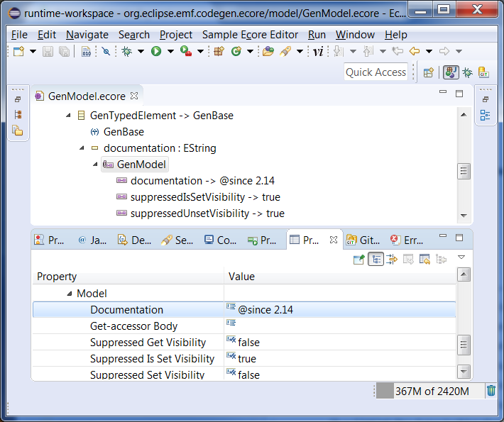Collapse the GenModel annotation node
Viewport: 504px width, 422px height.
(95, 165)
